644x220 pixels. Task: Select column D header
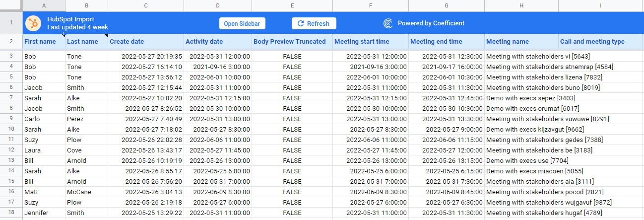click(218, 5)
